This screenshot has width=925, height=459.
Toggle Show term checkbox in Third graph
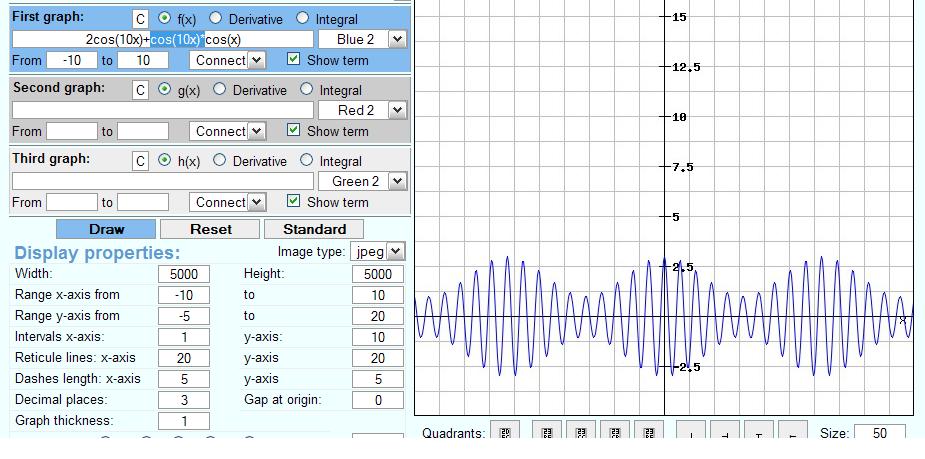point(293,201)
